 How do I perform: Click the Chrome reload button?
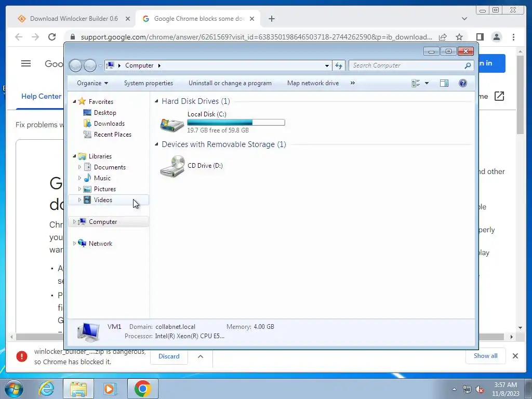pyautogui.click(x=52, y=37)
